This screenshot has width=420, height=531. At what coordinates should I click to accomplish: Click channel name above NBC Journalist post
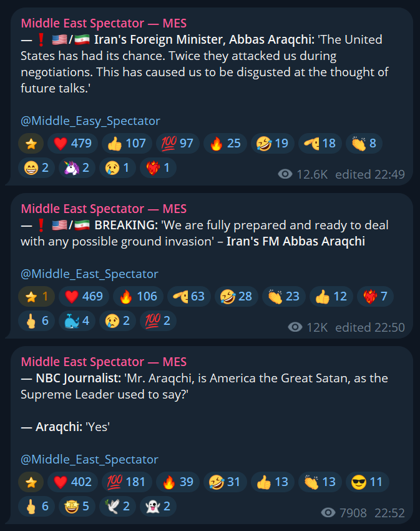pyautogui.click(x=104, y=362)
